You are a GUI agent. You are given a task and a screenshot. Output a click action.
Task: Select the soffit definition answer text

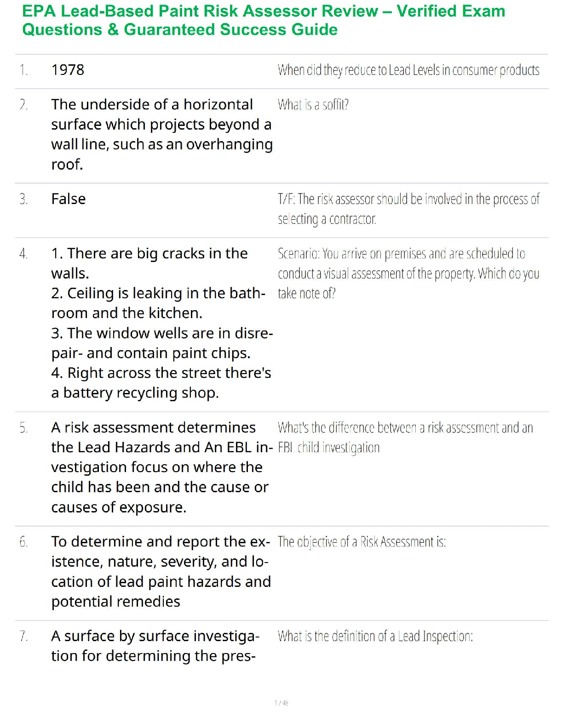161,134
